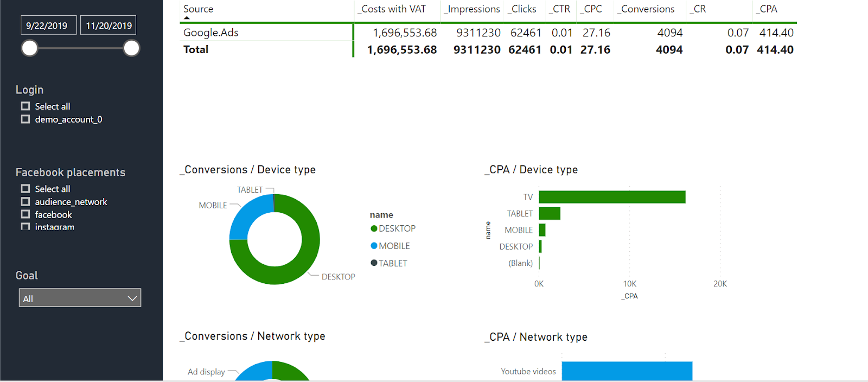Sort table by Source column header
The width and height of the screenshot is (868, 382).
point(198,9)
